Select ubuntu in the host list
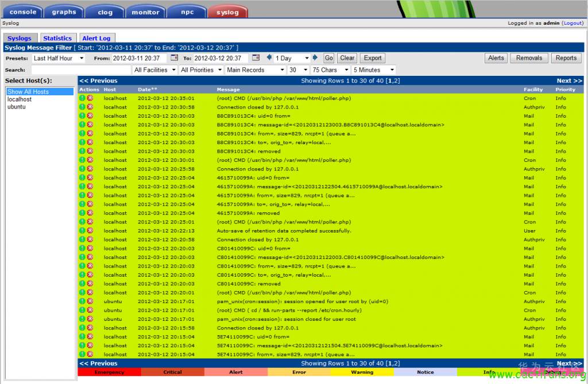The image size is (588, 384). point(40,107)
